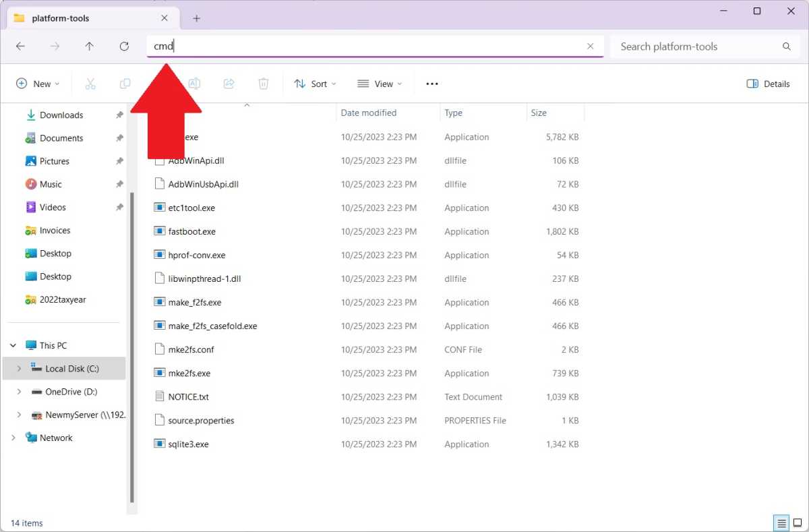Open the New item dropdown
809x532 pixels.
(38, 84)
